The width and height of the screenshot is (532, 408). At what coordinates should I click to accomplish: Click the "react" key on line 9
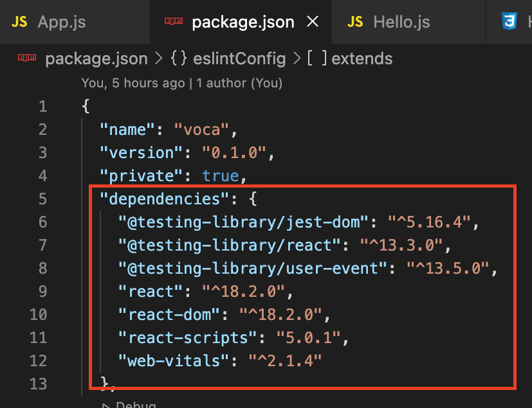(151, 292)
